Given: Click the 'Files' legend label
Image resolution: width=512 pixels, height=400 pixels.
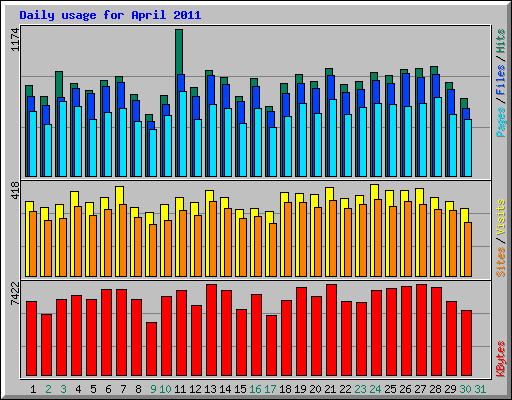Looking at the screenshot, I should [501, 80].
